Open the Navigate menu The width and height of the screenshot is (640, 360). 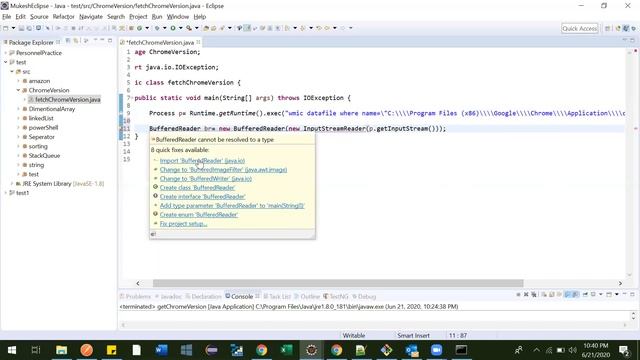pyautogui.click(x=91, y=17)
